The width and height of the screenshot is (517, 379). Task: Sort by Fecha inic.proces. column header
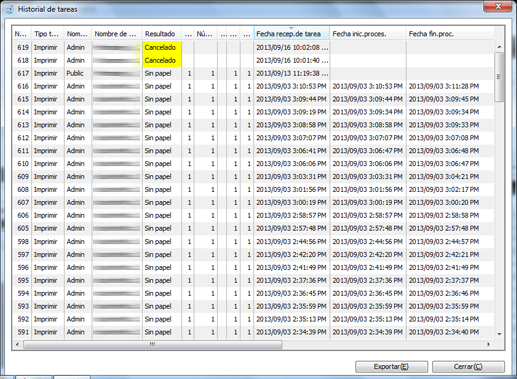click(368, 34)
